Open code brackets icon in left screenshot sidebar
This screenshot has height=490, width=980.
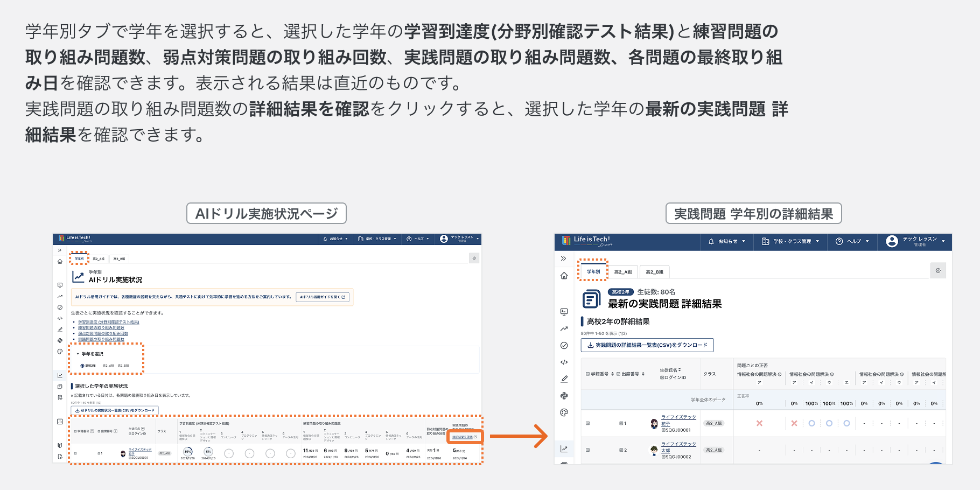(x=60, y=318)
